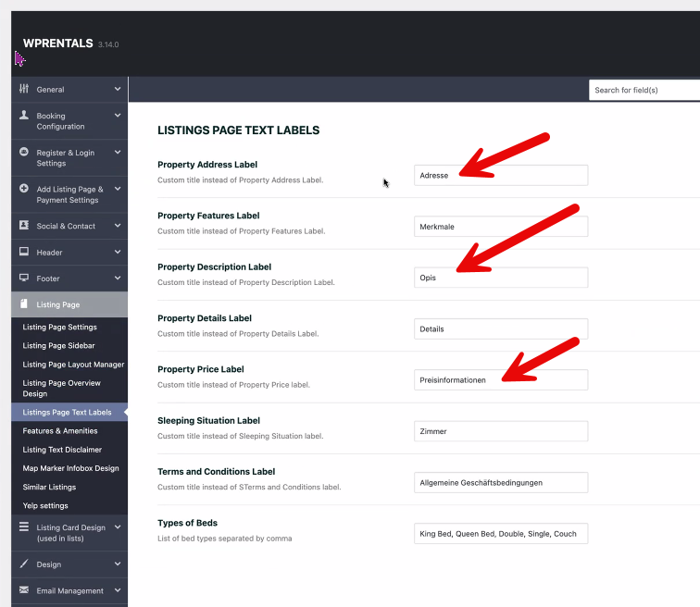Open Similar Listings submenu
Viewport: 700px width, 607px height.
click(x=49, y=487)
